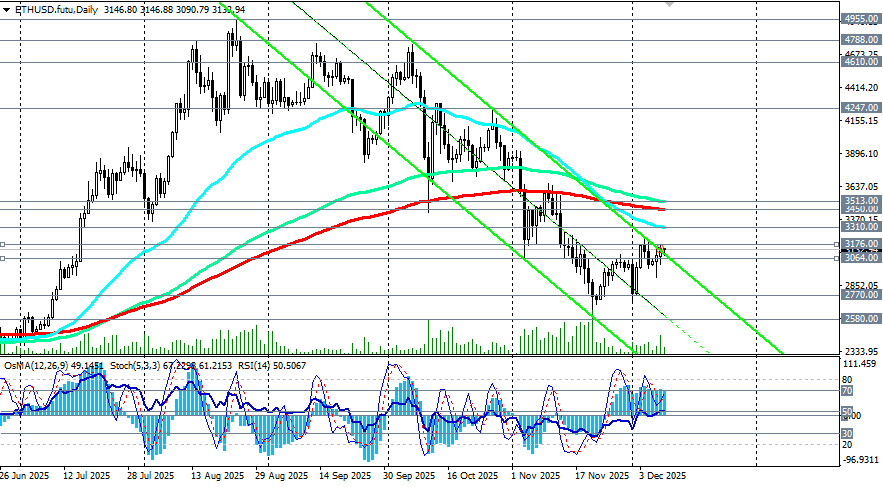Click the 14 Sep 2025 date label
The height and width of the screenshot is (487, 883).
[345, 476]
